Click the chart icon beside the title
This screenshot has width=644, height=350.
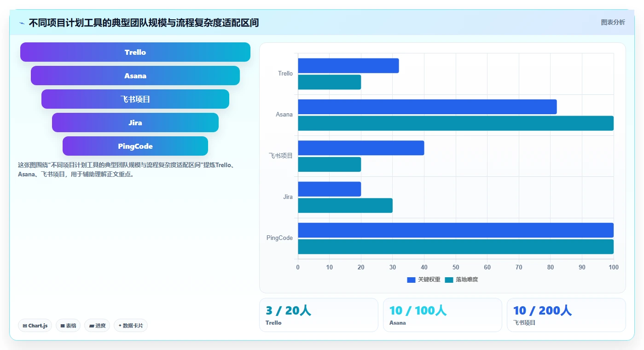22,23
